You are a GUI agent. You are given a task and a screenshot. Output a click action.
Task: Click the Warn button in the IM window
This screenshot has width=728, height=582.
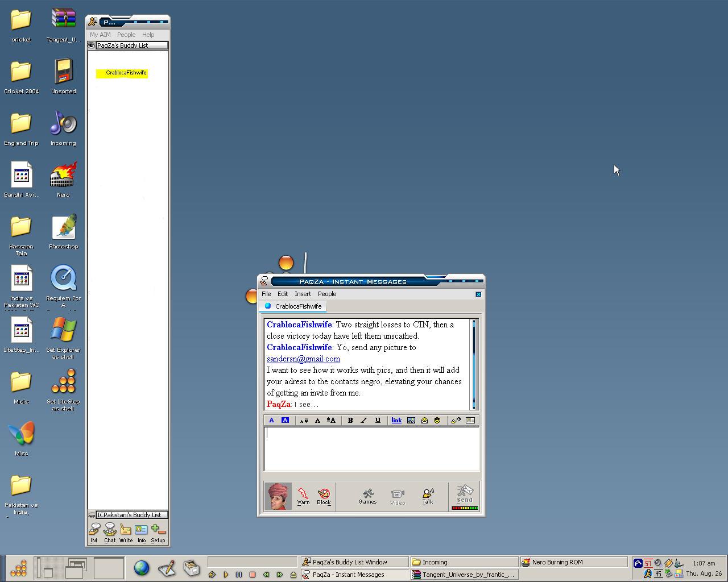click(303, 496)
